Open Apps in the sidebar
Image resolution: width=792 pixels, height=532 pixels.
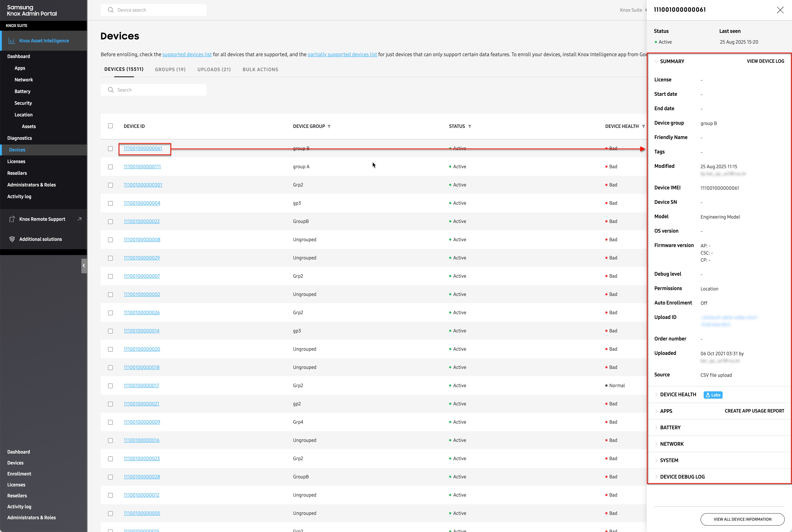tap(20, 68)
